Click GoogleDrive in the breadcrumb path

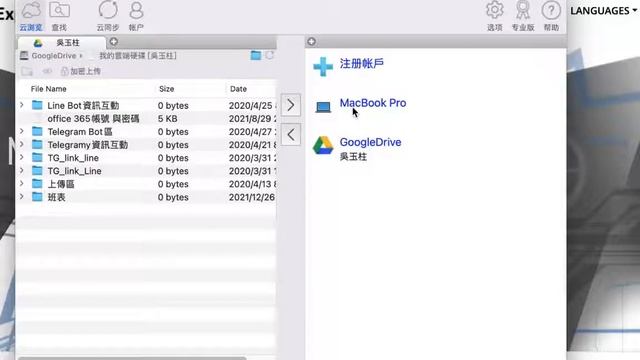53,56
